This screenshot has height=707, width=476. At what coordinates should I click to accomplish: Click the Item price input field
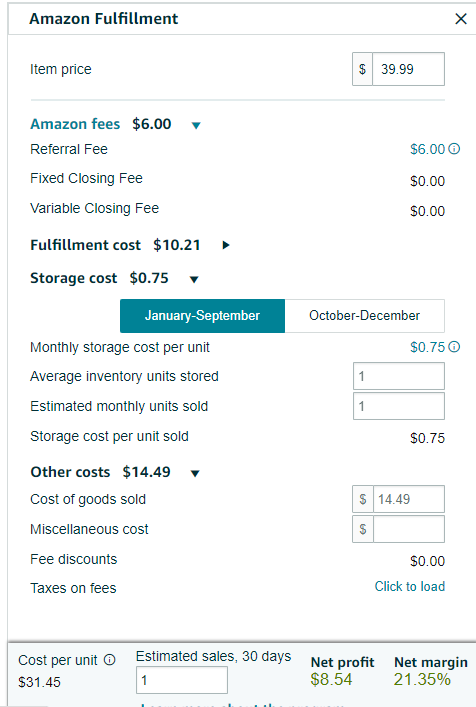tap(408, 69)
